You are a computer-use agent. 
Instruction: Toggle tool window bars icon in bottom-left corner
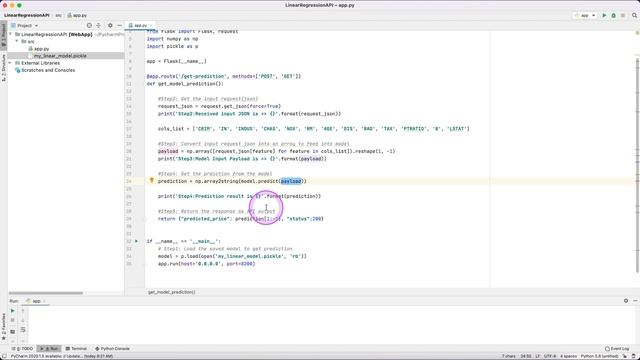(4, 356)
